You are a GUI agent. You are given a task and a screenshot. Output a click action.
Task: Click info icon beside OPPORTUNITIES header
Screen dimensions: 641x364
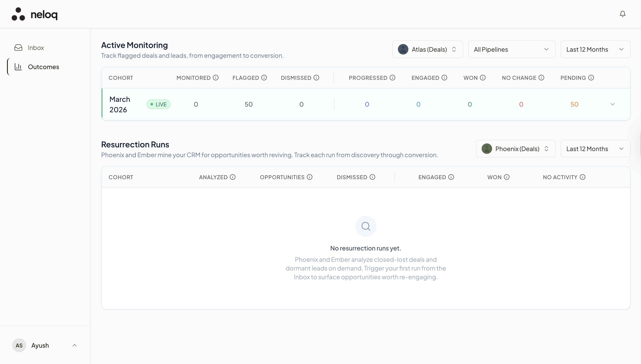tap(310, 177)
